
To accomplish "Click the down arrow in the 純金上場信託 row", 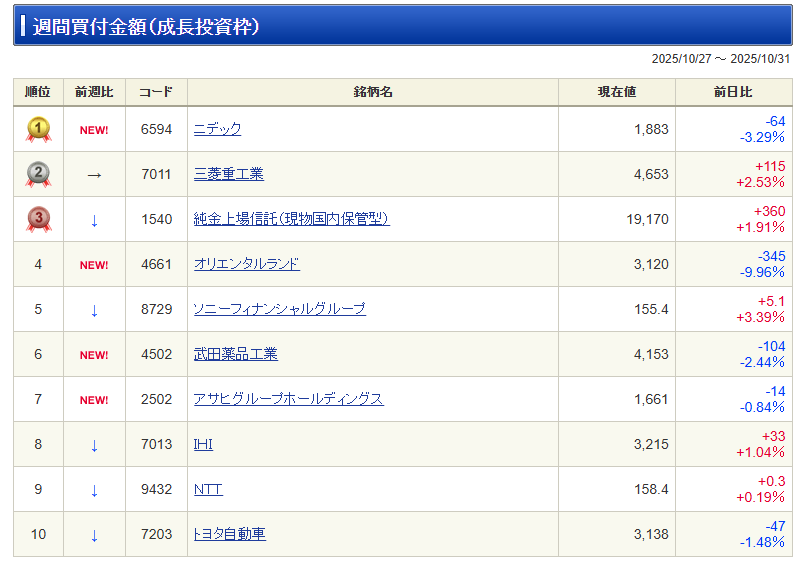I will pos(94,221).
